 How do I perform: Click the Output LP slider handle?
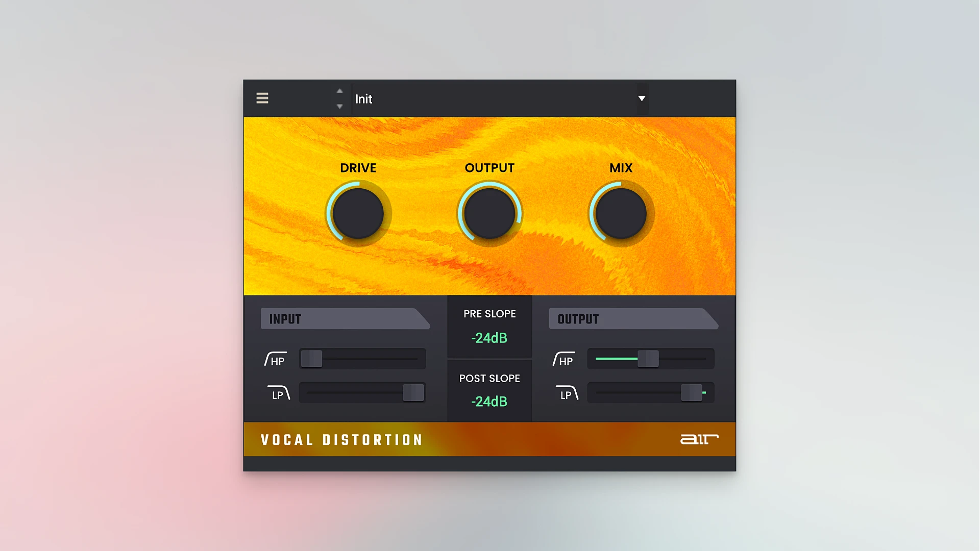tap(692, 393)
